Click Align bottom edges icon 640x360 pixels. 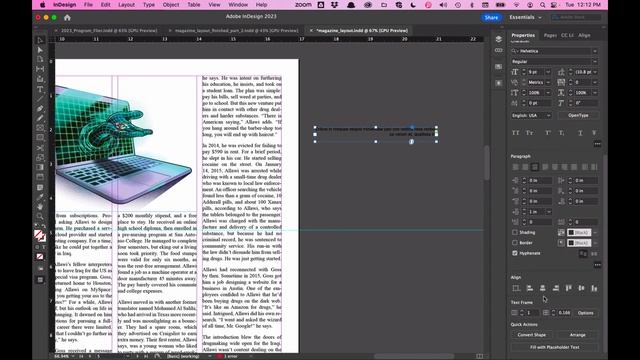[594, 288]
